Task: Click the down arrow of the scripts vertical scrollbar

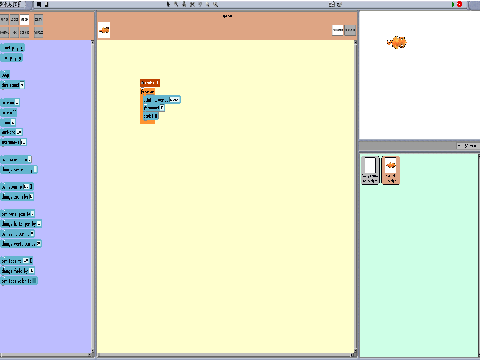Action: [x=356, y=351]
